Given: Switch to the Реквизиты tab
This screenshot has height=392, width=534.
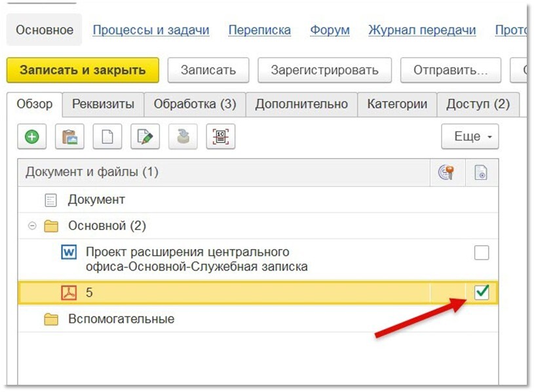Looking at the screenshot, I should (103, 104).
